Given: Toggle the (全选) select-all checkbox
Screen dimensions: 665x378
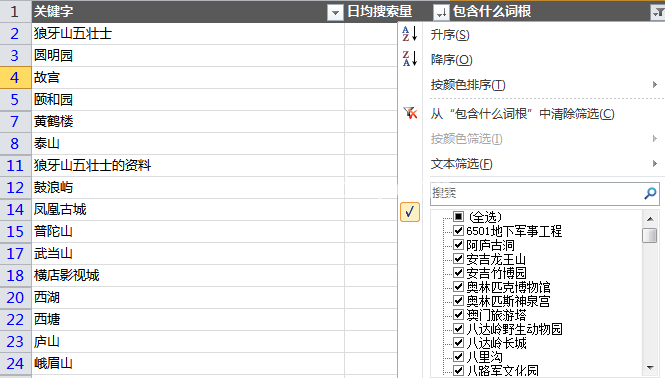Looking at the screenshot, I should coord(458,216).
